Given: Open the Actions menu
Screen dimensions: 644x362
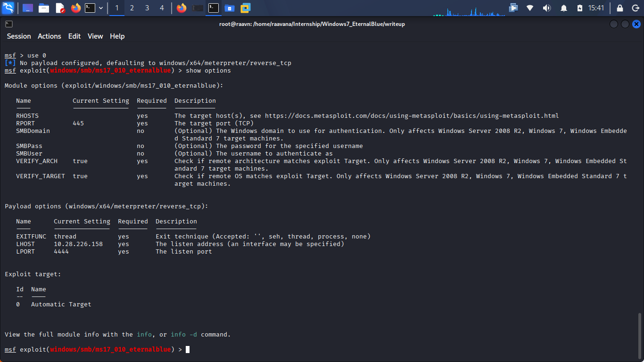Looking at the screenshot, I should (50, 36).
